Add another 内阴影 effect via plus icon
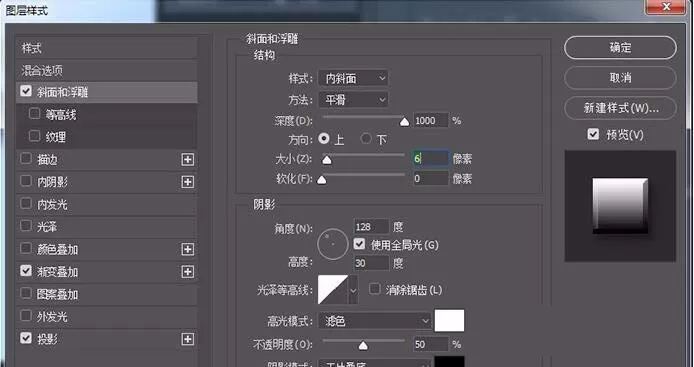The image size is (694, 367). [x=188, y=182]
